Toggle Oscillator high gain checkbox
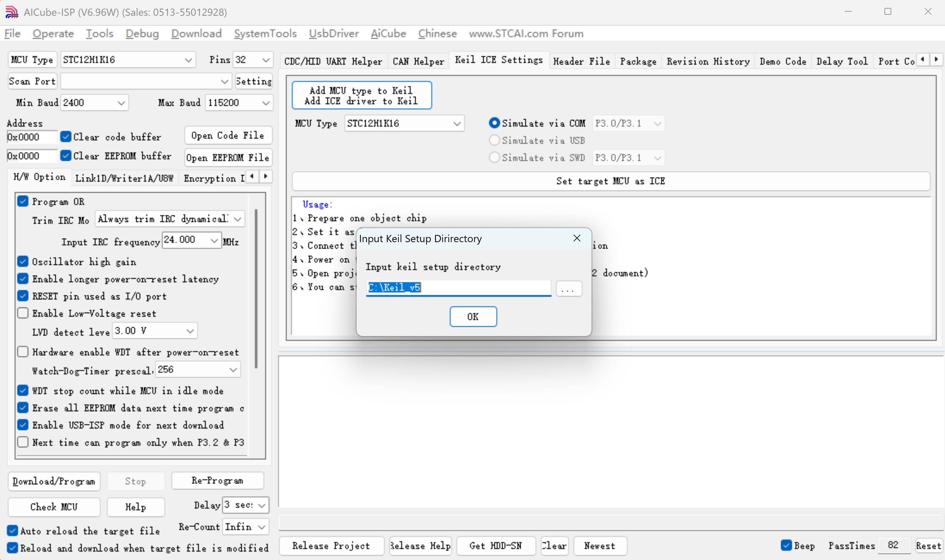This screenshot has height=560, width=945. 23,261
